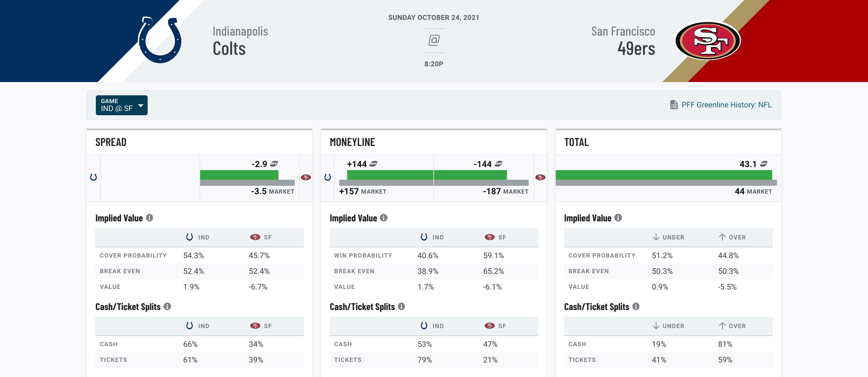The height and width of the screenshot is (377, 868).
Task: Click info icon beside Spread Cash/Ticket Splits
Action: pyautogui.click(x=167, y=306)
